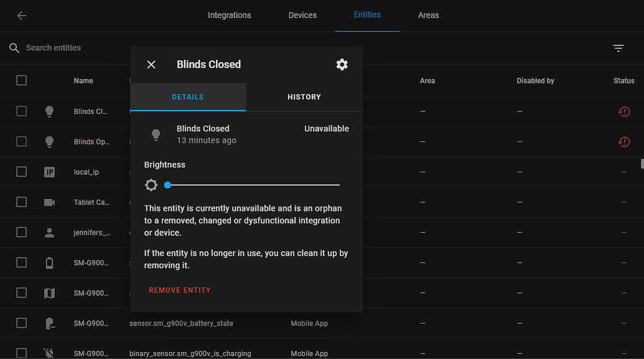Click the Blinds Op... red status warning icon
This screenshot has height=359, width=644.
(624, 142)
